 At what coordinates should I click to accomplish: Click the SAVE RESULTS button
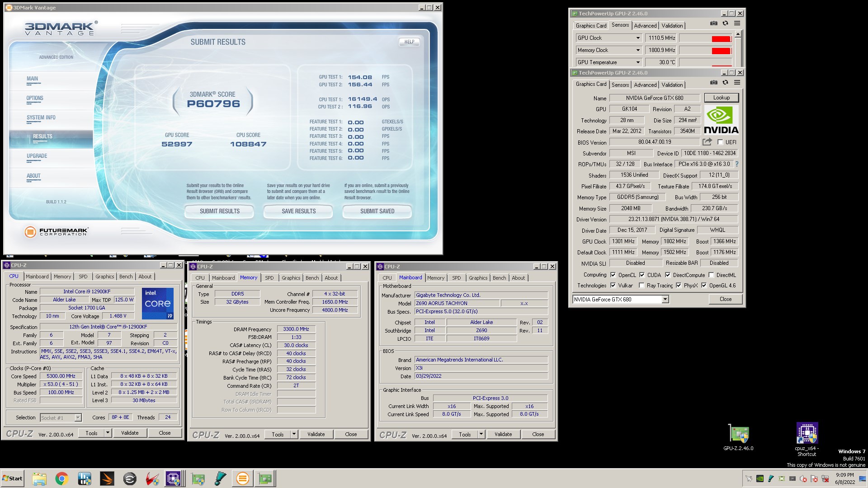tap(298, 211)
